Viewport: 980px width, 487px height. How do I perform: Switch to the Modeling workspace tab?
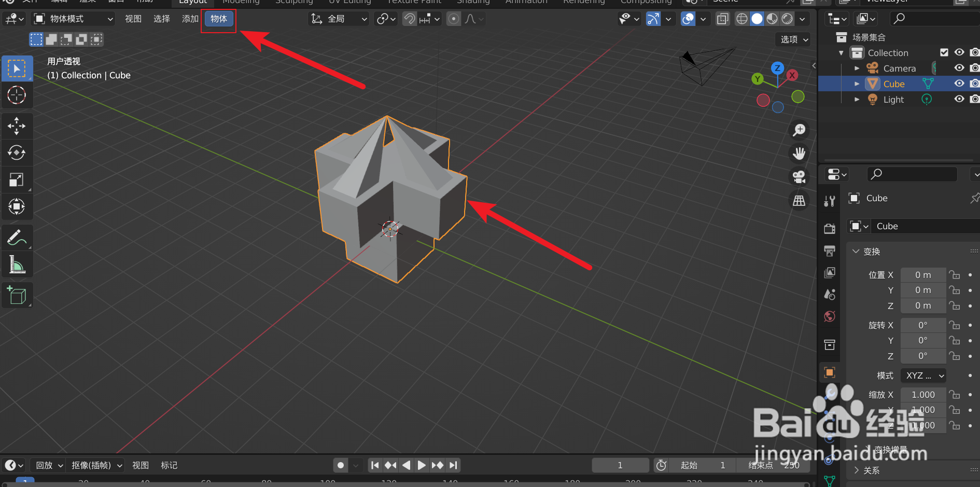click(241, 2)
